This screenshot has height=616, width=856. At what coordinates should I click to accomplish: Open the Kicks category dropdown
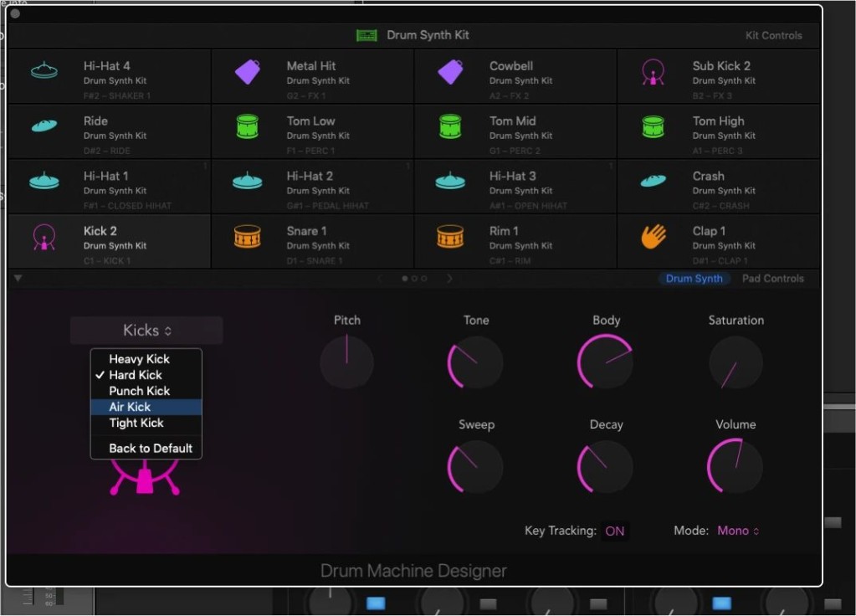point(146,331)
